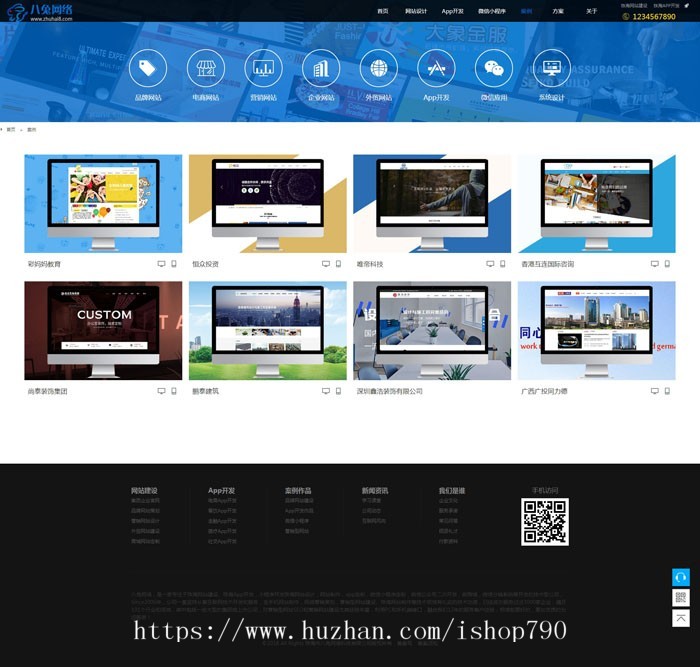
Task: Click desktop preview icon for 尚泰装饰集团
Action: pos(161,391)
